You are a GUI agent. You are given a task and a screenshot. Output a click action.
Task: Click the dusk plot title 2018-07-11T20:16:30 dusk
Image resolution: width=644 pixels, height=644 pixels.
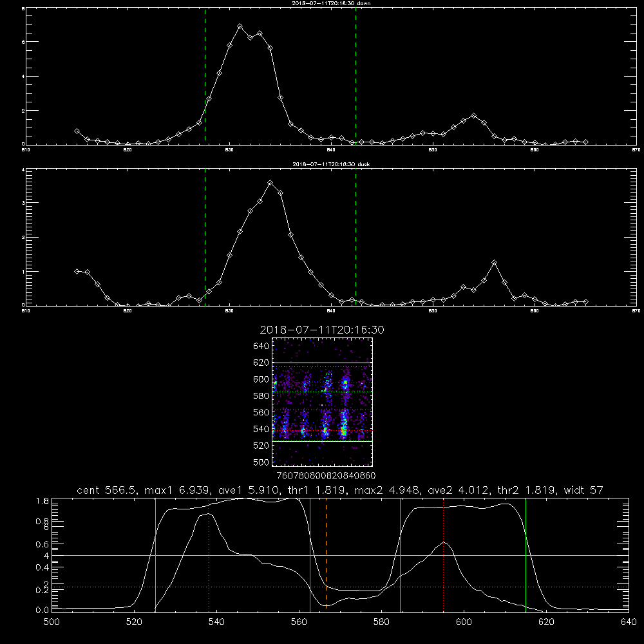tap(331, 164)
